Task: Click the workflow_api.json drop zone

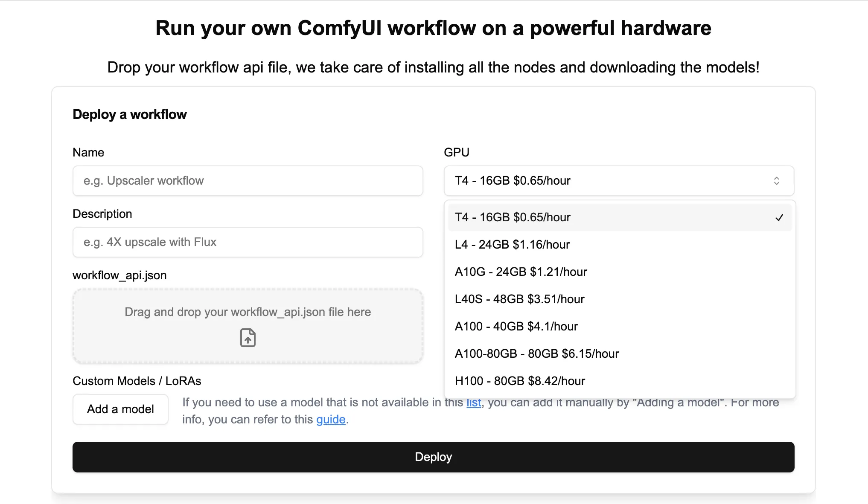Action: pos(248,326)
